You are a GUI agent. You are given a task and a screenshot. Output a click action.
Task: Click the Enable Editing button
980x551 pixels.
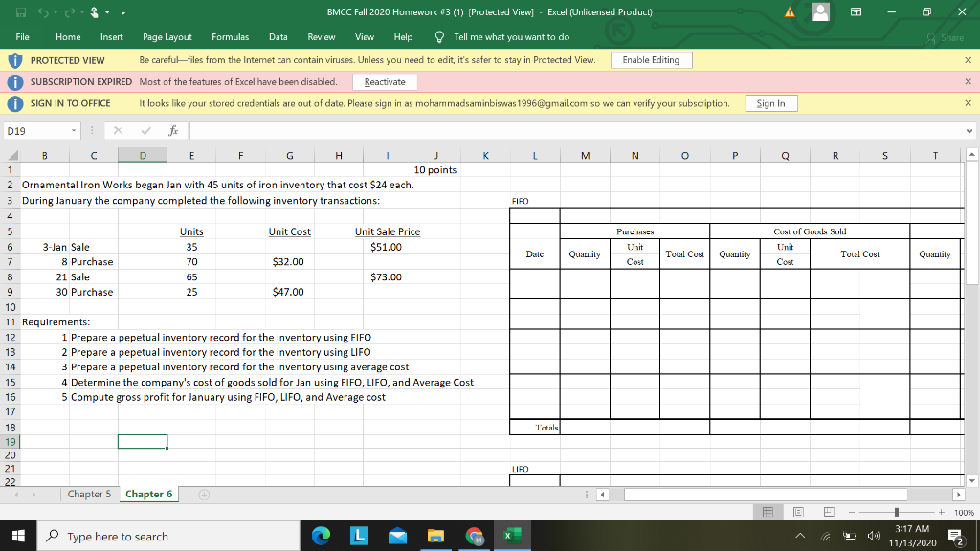(651, 59)
